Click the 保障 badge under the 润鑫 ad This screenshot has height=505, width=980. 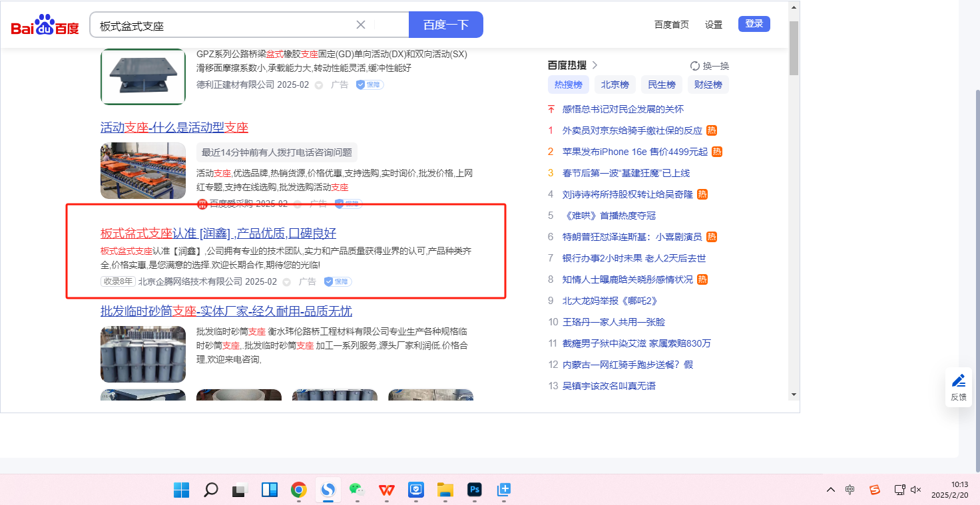pos(338,281)
